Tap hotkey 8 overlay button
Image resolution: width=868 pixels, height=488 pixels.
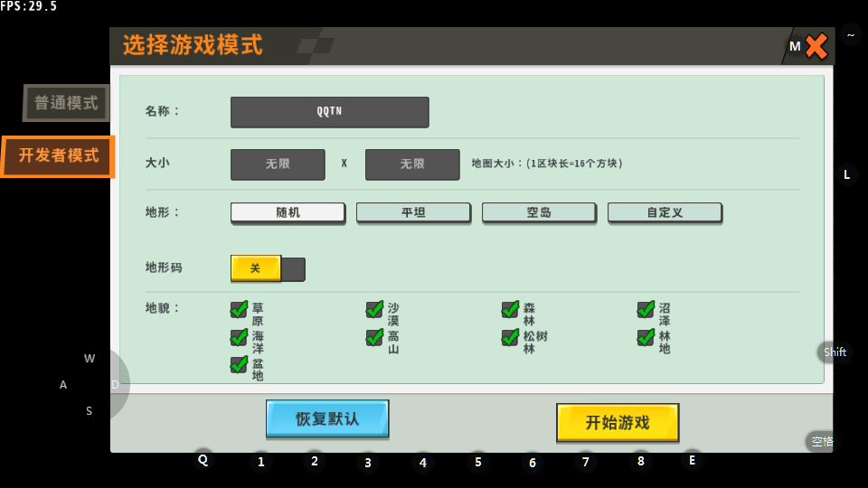click(x=640, y=461)
